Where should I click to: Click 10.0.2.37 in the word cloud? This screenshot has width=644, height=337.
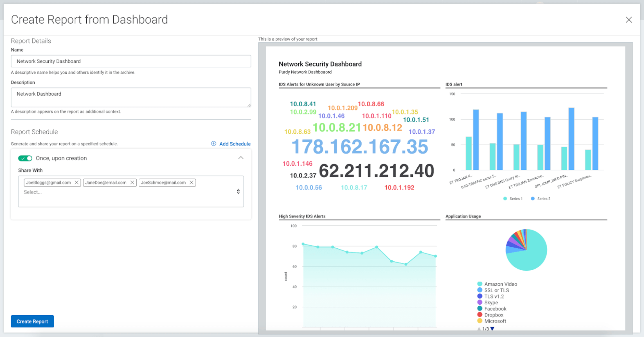click(303, 176)
